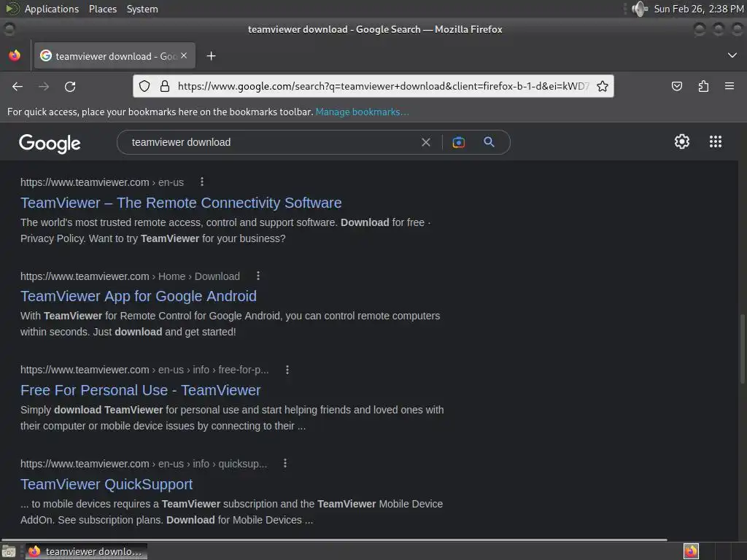
Task: Clear the Google search box text
Action: [426, 142]
